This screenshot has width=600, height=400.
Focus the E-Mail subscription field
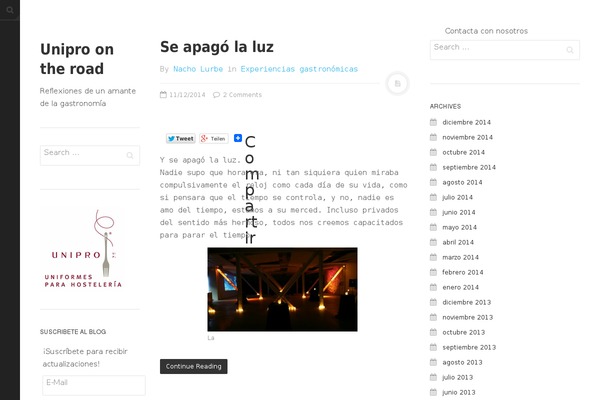coord(94,385)
